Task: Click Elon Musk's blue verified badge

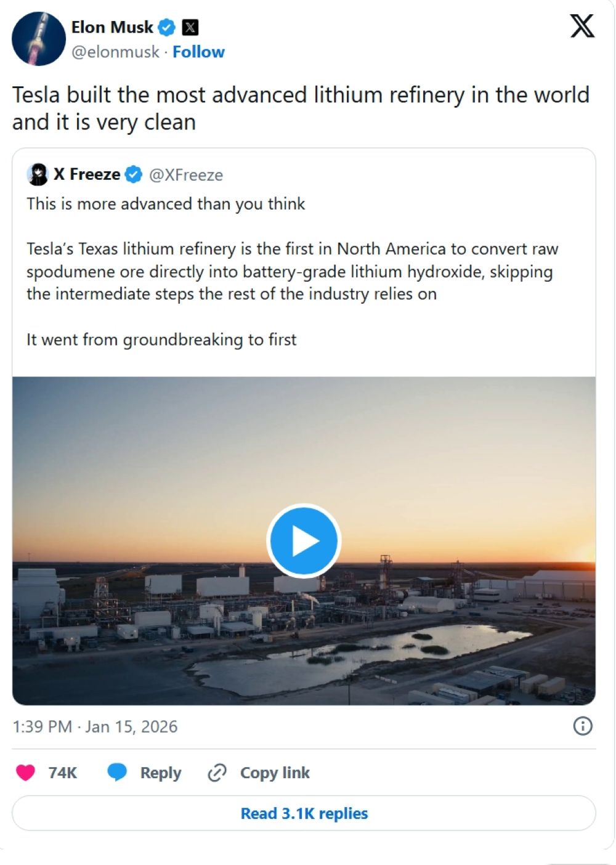Action: tap(166, 27)
